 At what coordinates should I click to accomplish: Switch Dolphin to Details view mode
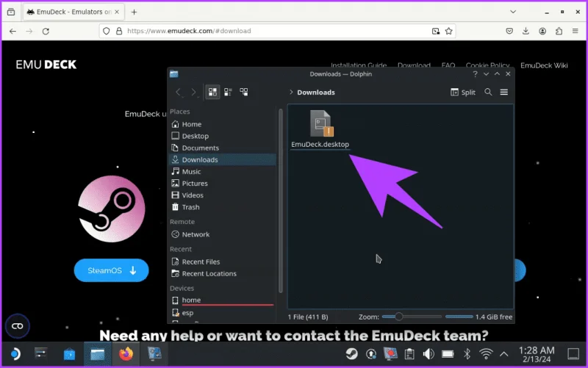pyautogui.click(x=244, y=92)
